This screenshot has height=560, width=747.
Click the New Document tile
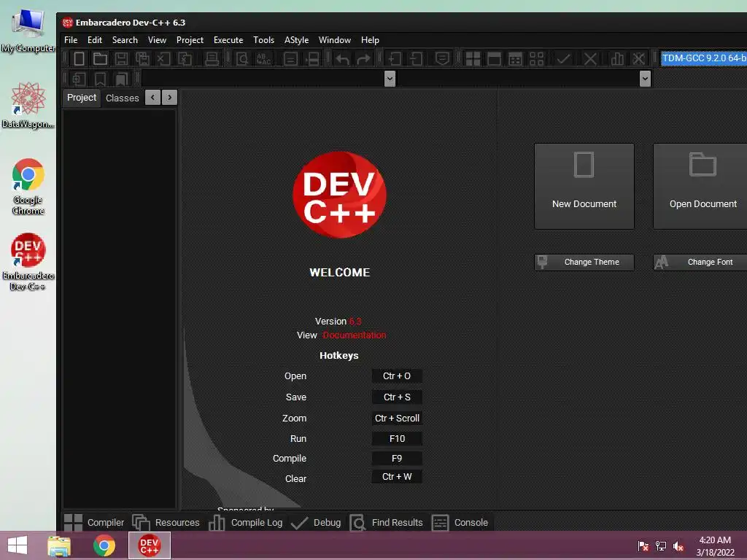(584, 186)
